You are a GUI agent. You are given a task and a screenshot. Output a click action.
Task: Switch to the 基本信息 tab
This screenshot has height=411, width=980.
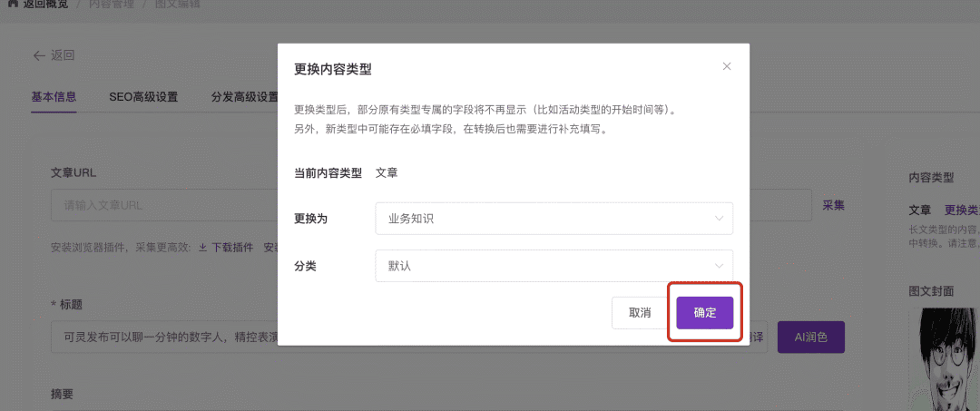(x=54, y=97)
